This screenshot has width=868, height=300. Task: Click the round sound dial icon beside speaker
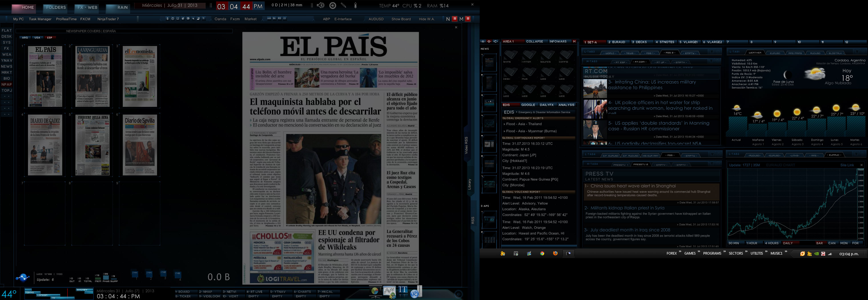click(333, 5)
